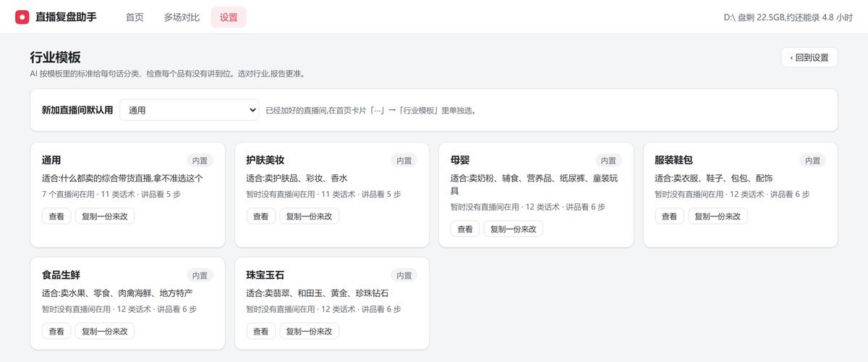Click the 行业模板 page heading
Viewport: 868px width, 362px height.
(x=55, y=57)
